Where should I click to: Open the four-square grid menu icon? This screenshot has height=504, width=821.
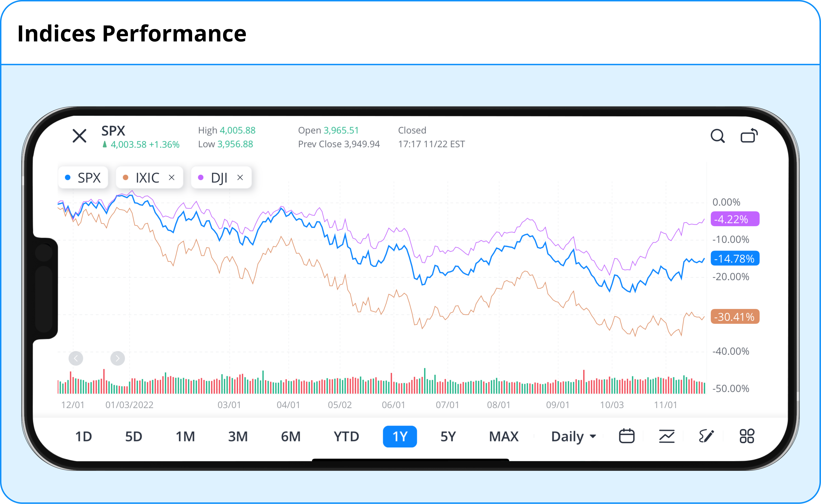pos(747,436)
